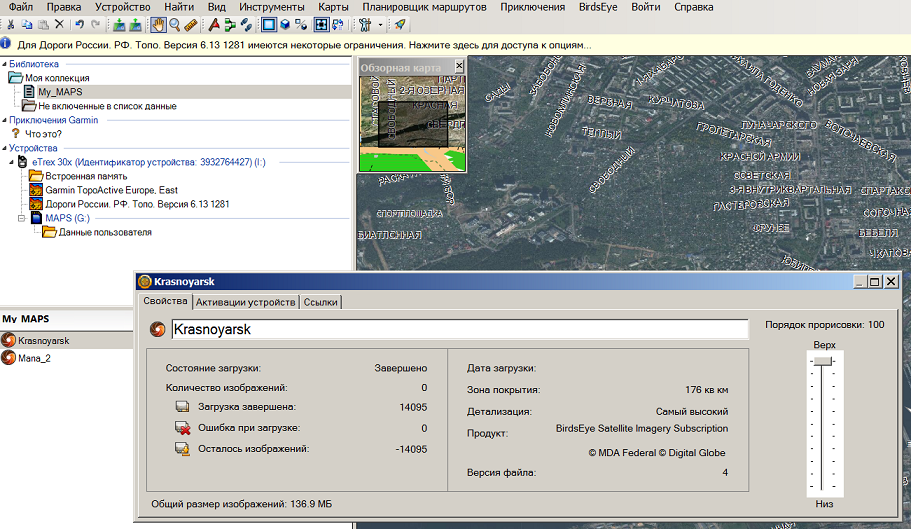Click the Delete X icon in toolbar
Viewport: 911px width, 529px height.
click(x=59, y=24)
